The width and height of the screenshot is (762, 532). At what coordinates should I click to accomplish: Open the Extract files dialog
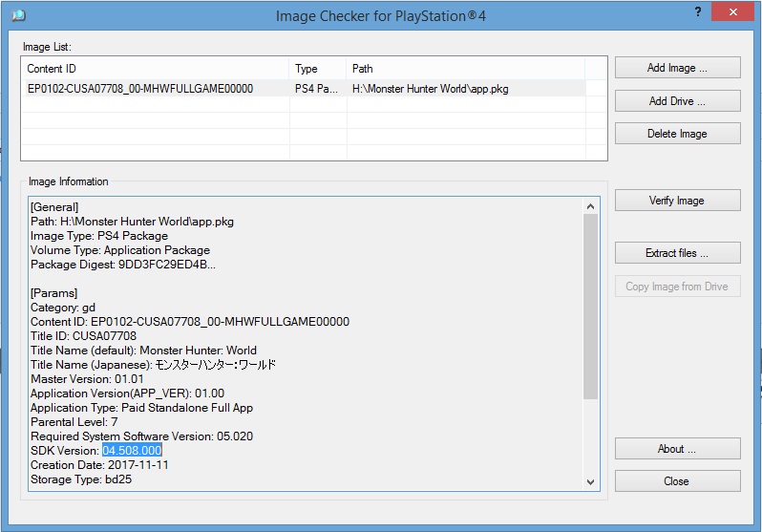coord(677,254)
